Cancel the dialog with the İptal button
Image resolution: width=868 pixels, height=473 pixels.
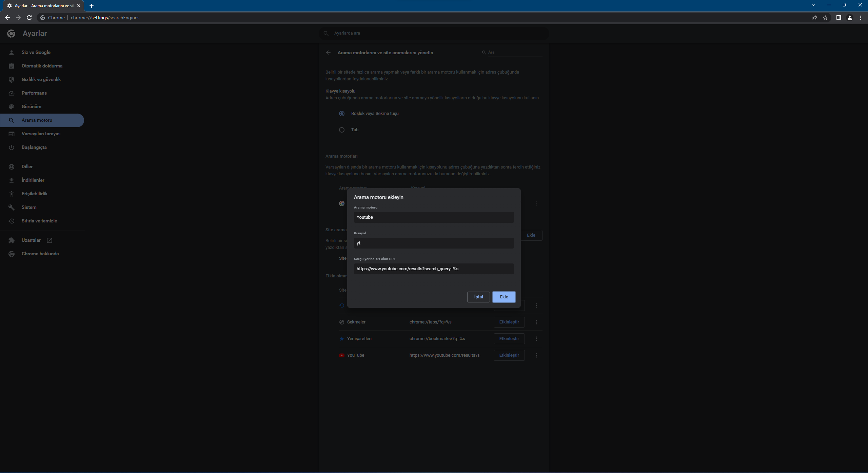coord(478,297)
